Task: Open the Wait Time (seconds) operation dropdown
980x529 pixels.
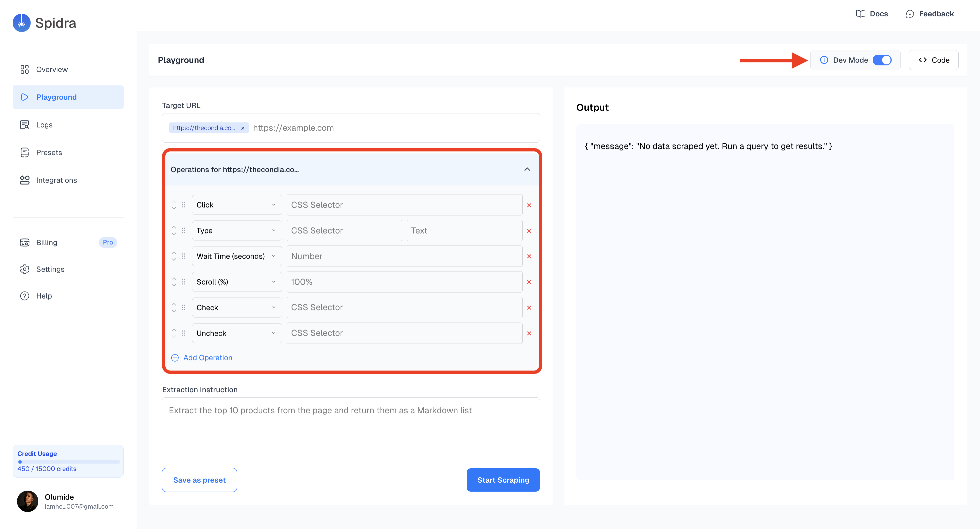Action: coord(236,256)
